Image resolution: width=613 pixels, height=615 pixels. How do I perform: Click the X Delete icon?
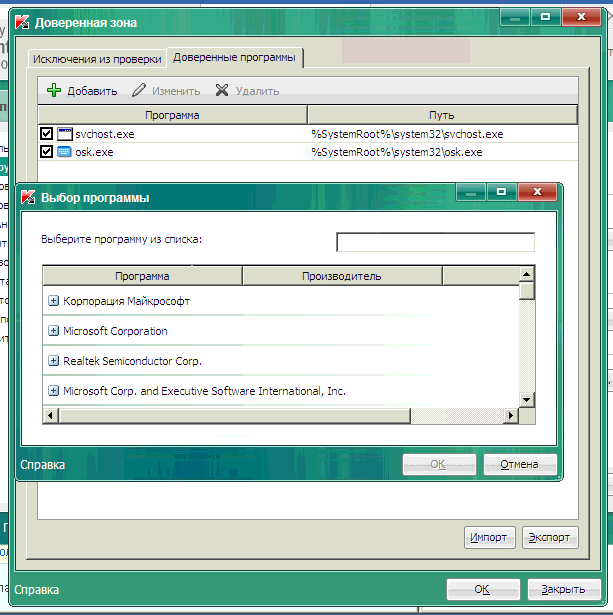(222, 91)
